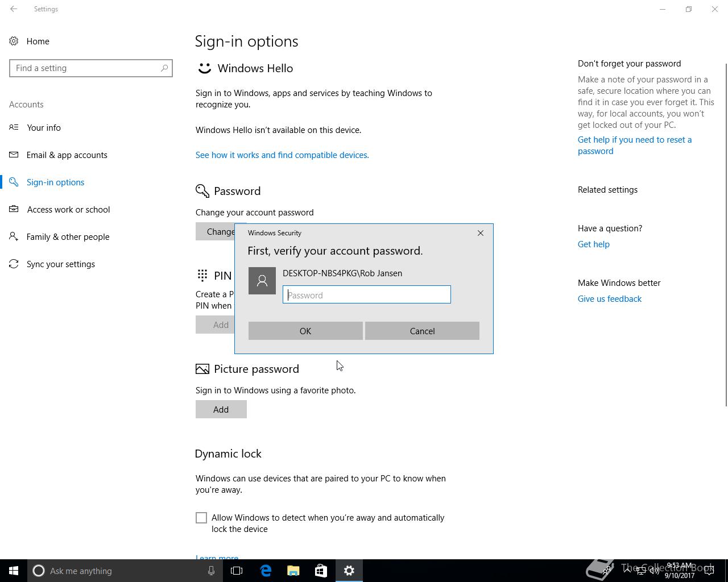Open Microsoft Store from taskbar
This screenshot has width=728, height=582.
point(321,571)
